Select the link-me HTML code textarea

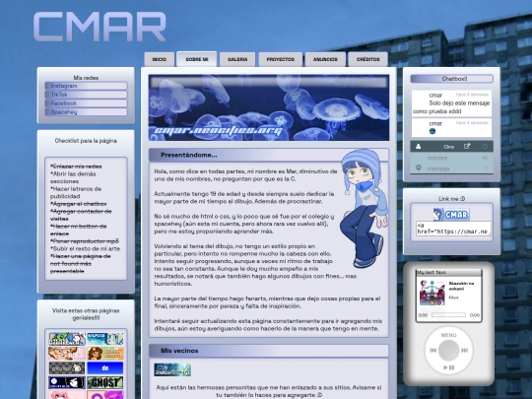coord(453,229)
